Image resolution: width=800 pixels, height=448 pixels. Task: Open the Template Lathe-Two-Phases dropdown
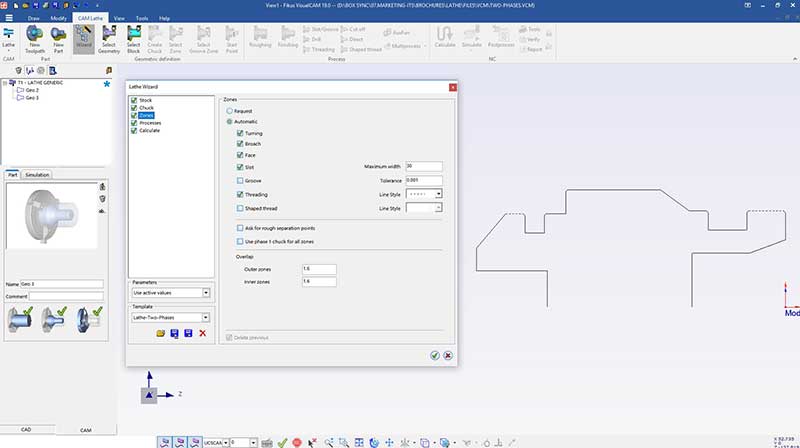[206, 317]
